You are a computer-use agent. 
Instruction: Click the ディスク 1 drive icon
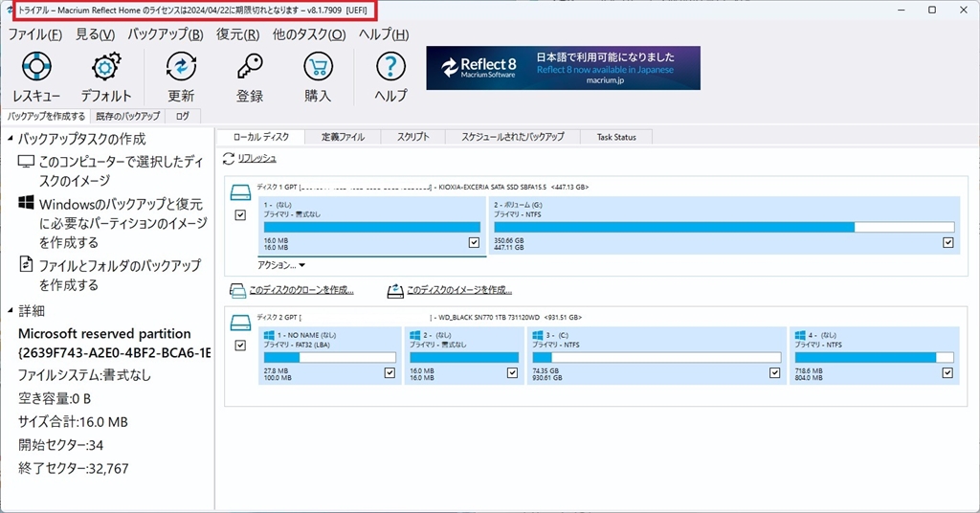[x=240, y=192]
